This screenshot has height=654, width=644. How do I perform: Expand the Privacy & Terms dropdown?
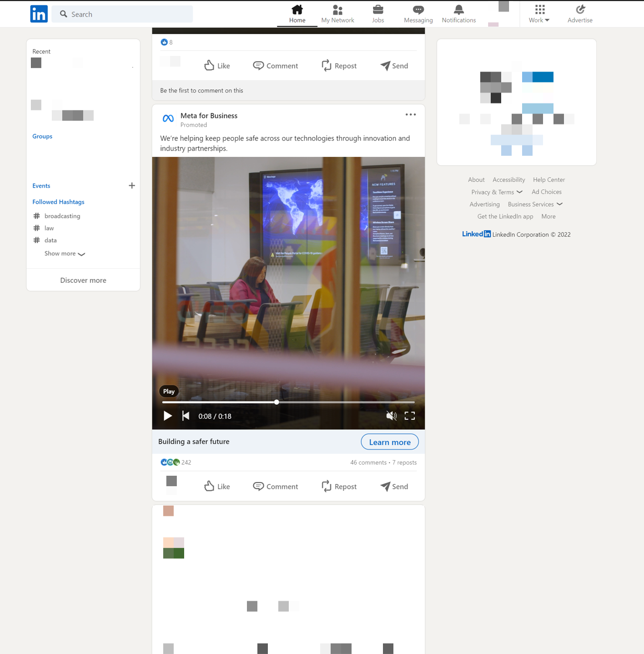[496, 192]
